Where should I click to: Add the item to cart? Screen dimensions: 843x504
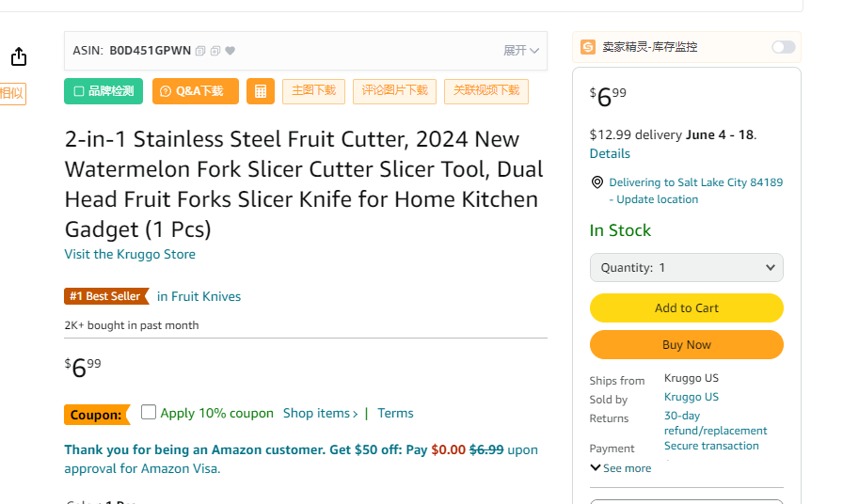[x=687, y=307]
